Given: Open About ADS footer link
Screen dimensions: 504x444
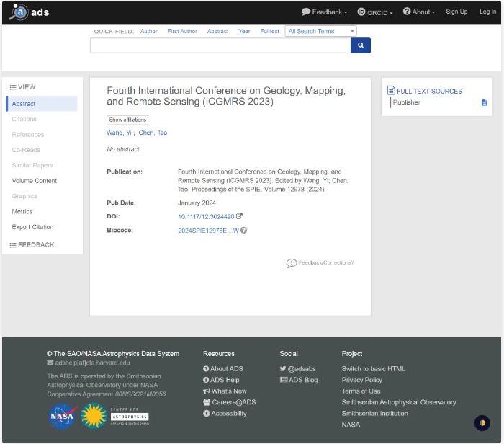Looking at the screenshot, I should [x=223, y=369].
